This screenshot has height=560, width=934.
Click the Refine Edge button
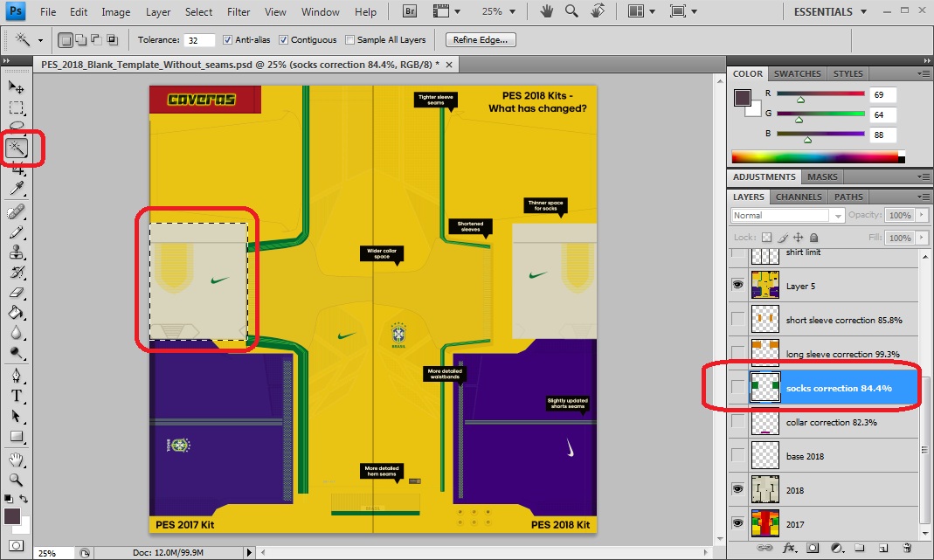click(480, 40)
